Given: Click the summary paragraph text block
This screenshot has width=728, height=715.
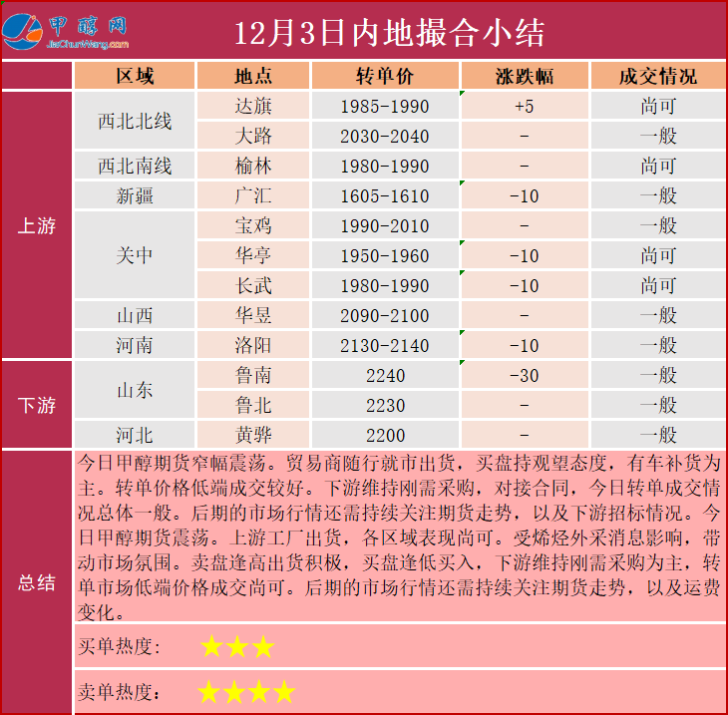Looking at the screenshot, I should point(399,537).
